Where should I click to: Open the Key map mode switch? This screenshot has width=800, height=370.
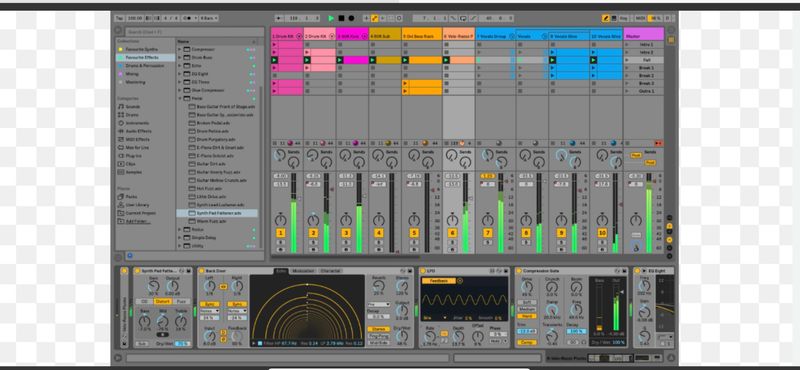click(x=623, y=18)
